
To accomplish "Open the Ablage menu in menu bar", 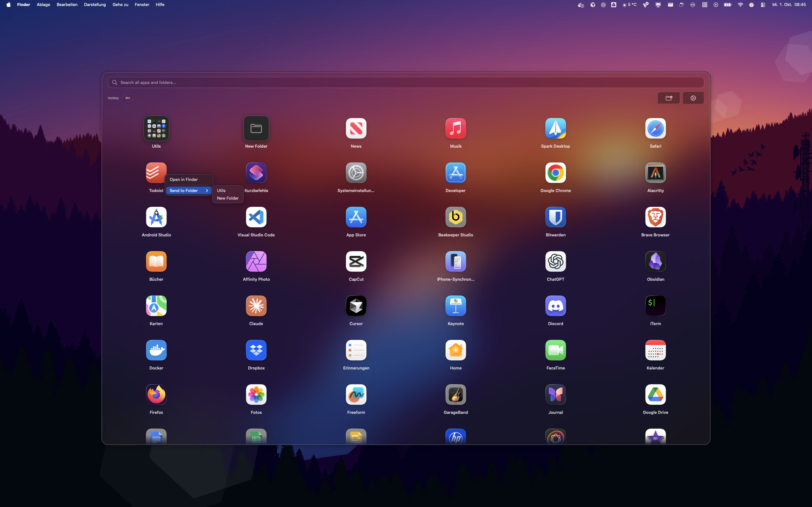I will click(43, 5).
